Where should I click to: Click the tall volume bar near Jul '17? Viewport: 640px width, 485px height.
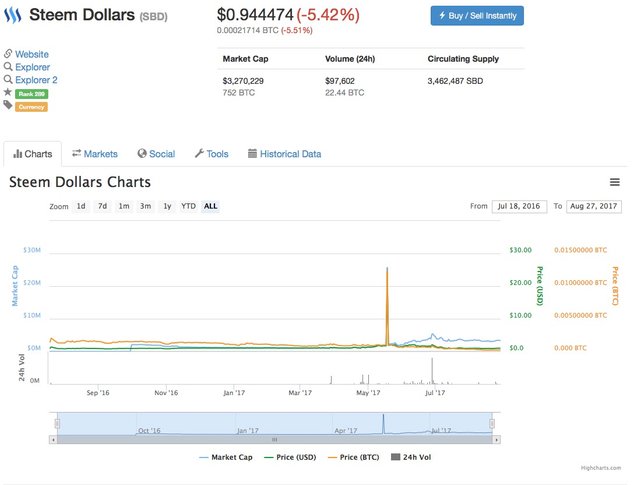(432, 371)
